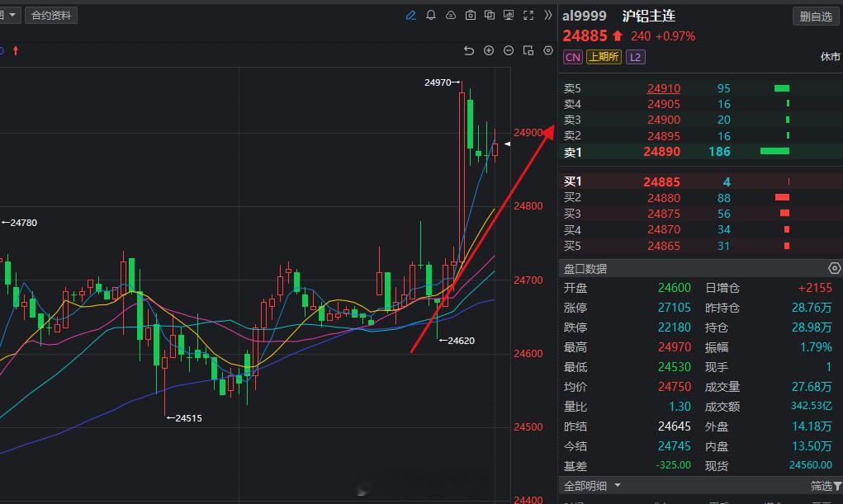Click 今结 value 24745
This screenshot has width=843, height=504.
point(675,446)
